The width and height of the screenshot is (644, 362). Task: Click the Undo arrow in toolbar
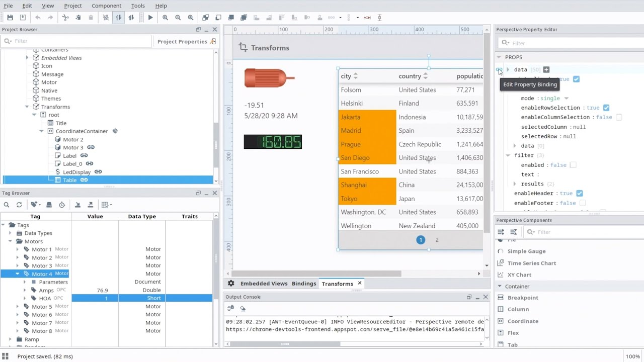click(38, 18)
